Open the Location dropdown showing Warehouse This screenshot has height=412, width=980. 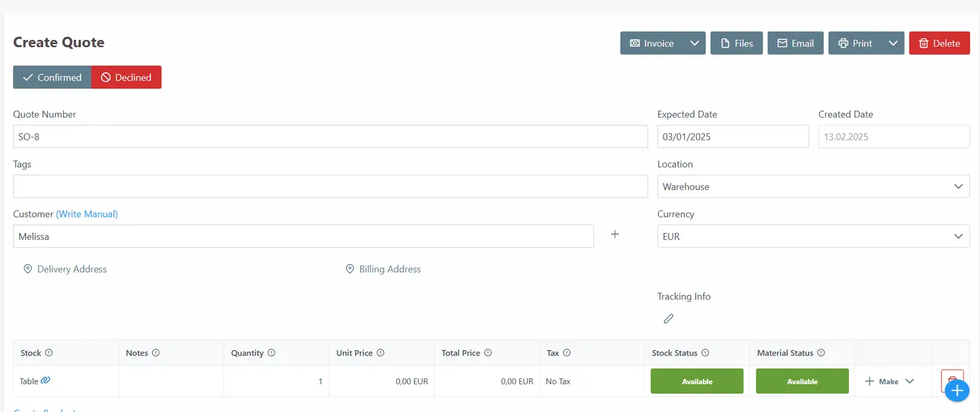(x=813, y=186)
